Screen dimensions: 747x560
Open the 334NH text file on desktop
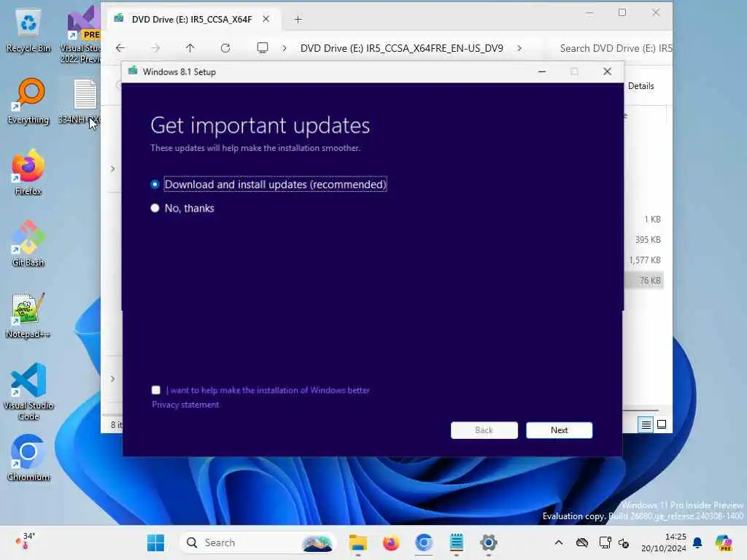[80, 102]
